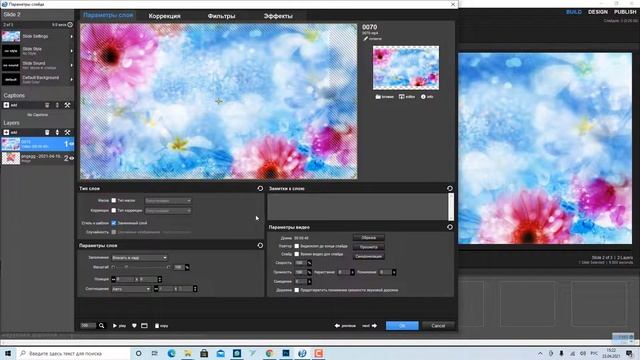
Task: Open adjustment type dropdown
Action: coord(168,211)
